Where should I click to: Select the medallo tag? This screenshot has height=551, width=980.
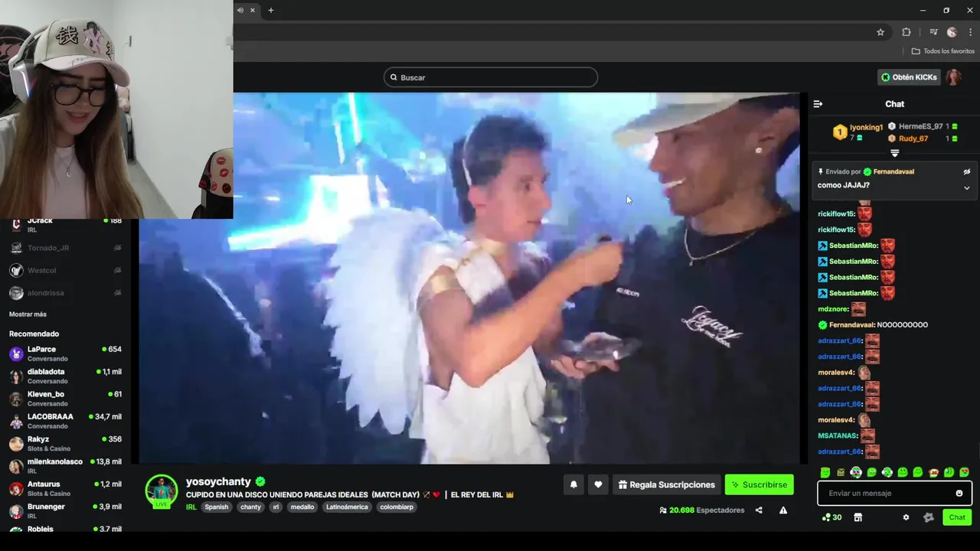pos(302,507)
